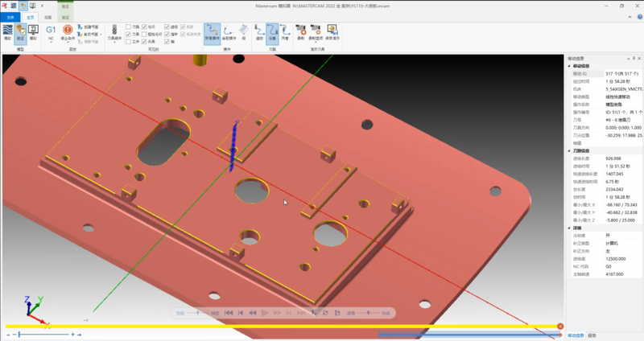The image size is (644, 341).
Task: Click the verify icon in quick access bar
Action: [23, 6]
